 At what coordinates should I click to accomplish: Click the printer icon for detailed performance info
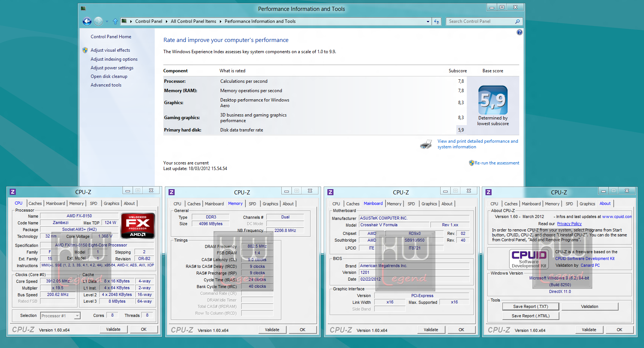pyautogui.click(x=426, y=144)
